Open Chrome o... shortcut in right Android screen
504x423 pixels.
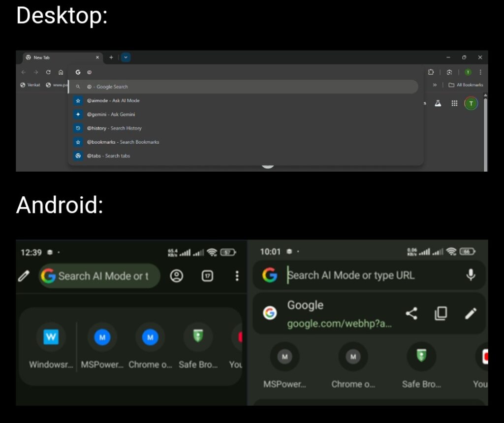pos(353,365)
